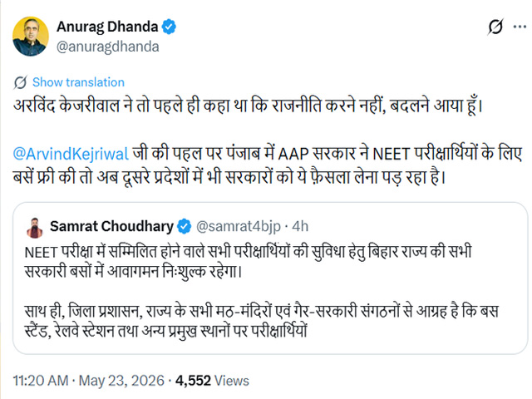Open Samrat Choudhary's name in quoted post
The height and width of the screenshot is (399, 532).
pos(111,226)
